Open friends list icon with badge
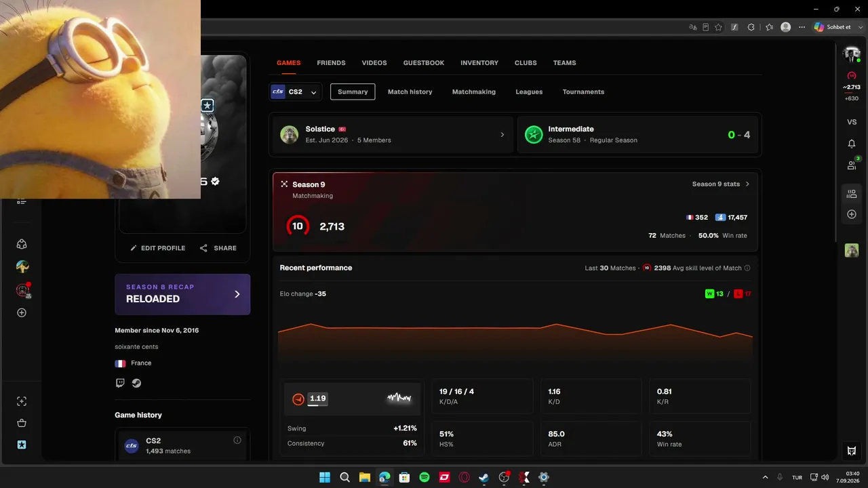The width and height of the screenshot is (868, 488). point(852,165)
